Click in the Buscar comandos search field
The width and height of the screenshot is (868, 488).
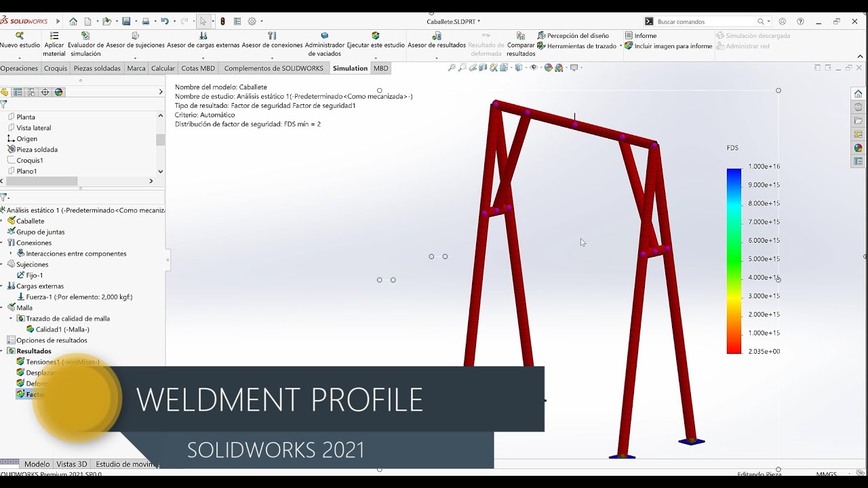click(x=705, y=22)
